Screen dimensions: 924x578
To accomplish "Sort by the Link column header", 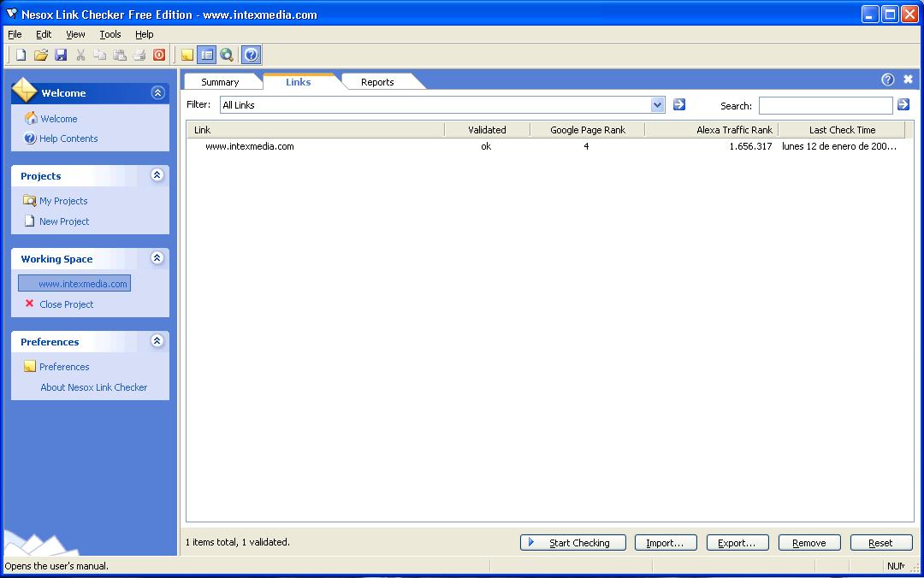I will (316, 130).
